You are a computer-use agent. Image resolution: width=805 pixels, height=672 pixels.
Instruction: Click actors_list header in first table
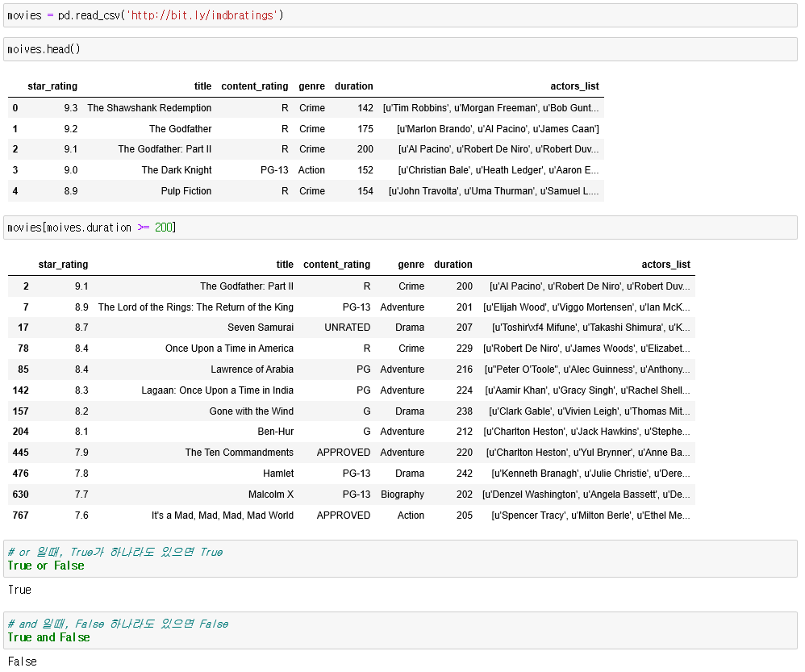[574, 86]
